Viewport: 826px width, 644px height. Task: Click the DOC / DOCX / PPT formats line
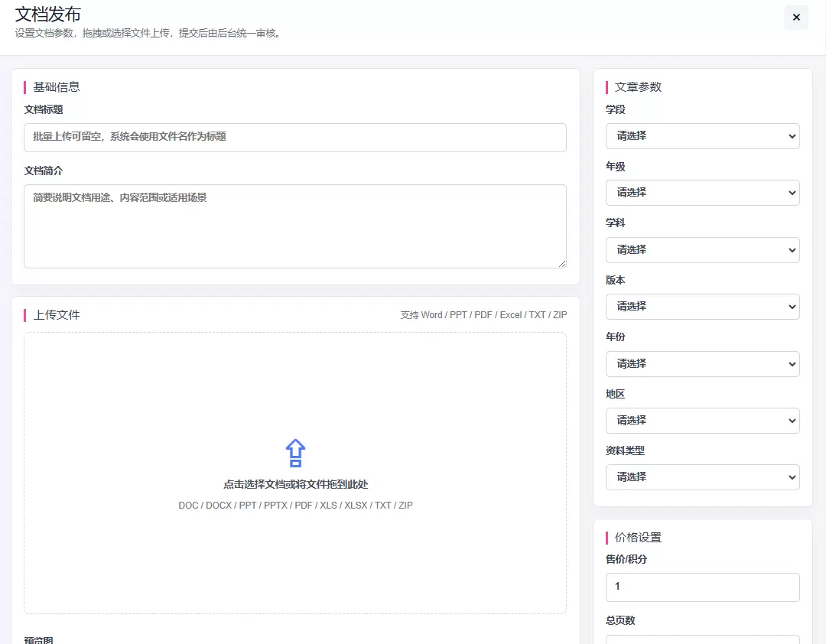(x=295, y=506)
